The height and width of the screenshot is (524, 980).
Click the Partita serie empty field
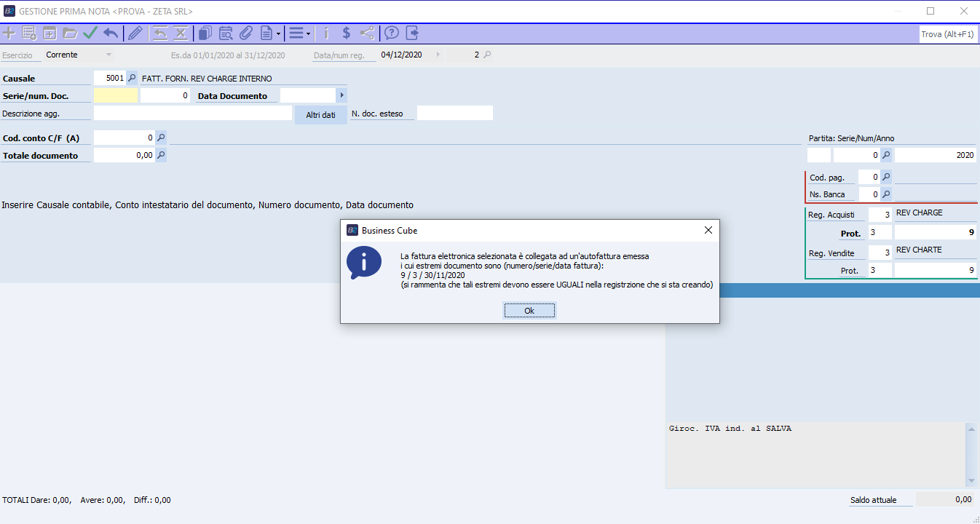pos(819,155)
